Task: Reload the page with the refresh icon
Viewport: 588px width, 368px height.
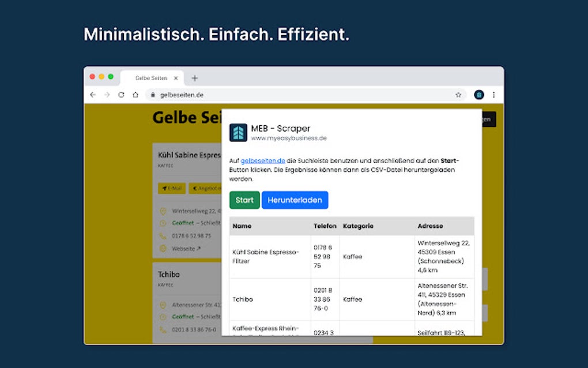Action: click(x=120, y=95)
